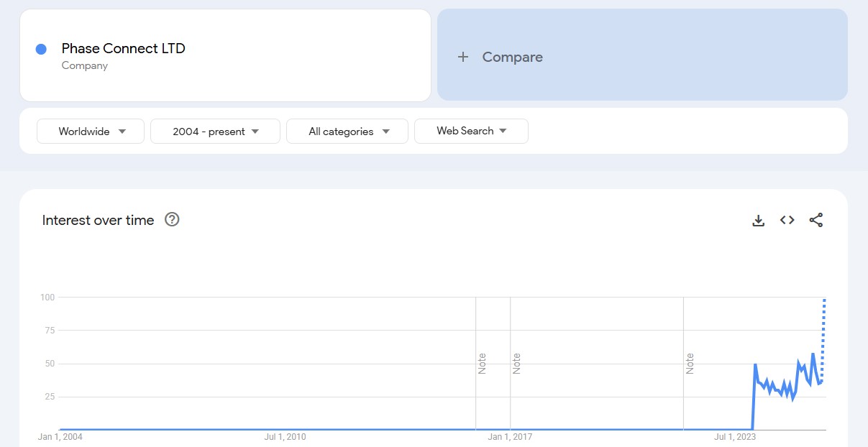Open the Web Search type dropdown

[471, 131]
